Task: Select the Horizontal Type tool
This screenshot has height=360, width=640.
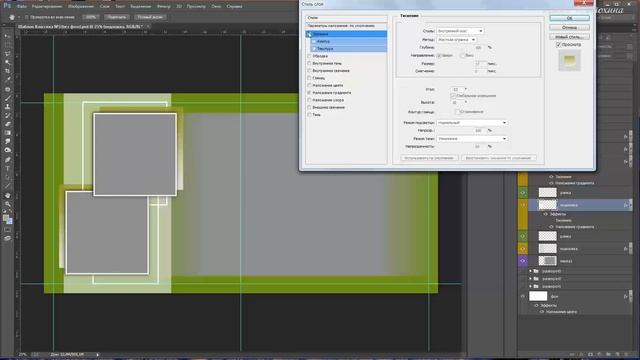Action: click(x=7, y=168)
